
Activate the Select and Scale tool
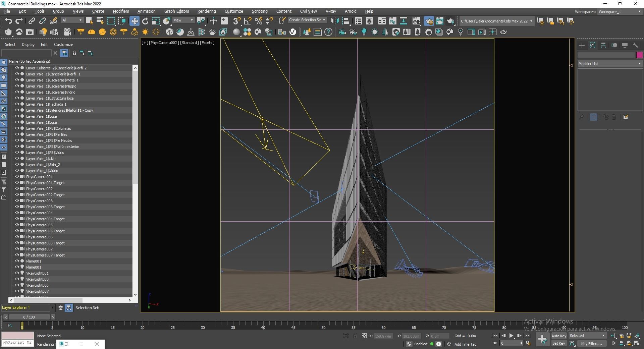click(156, 21)
